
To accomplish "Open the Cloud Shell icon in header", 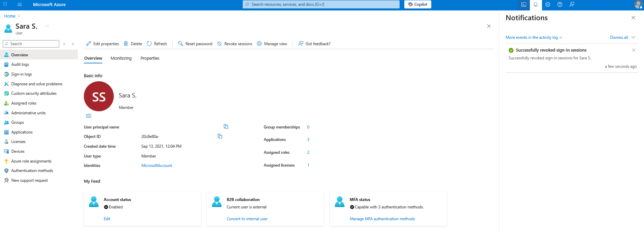I will (x=523, y=5).
